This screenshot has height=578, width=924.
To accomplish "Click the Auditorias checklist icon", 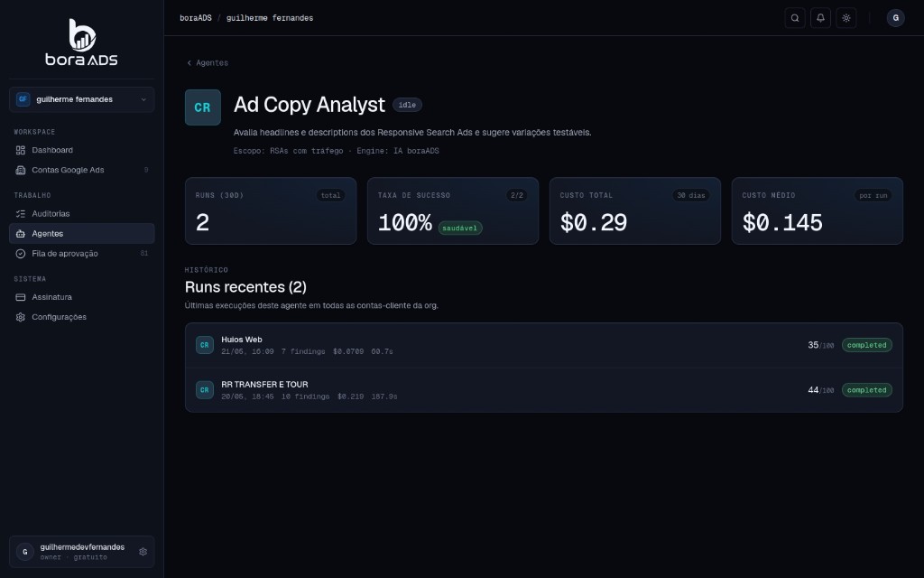I will click(x=21, y=213).
